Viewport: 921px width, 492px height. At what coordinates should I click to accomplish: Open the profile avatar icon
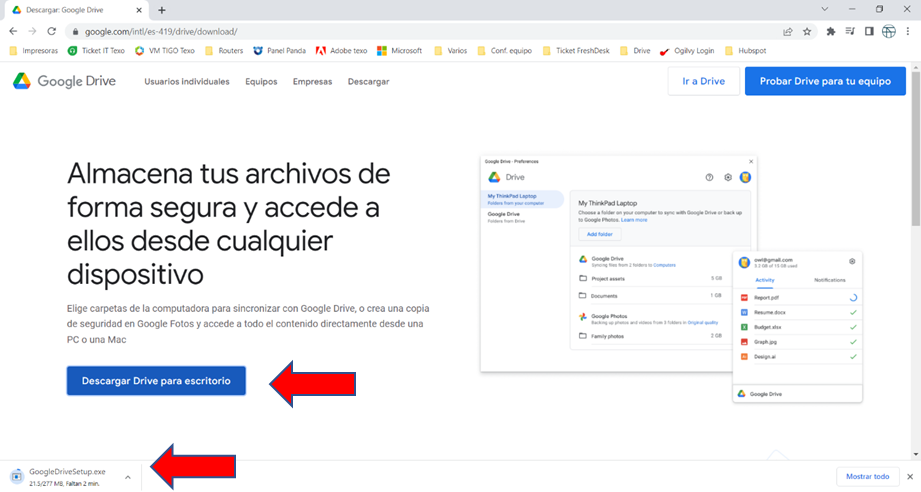[x=889, y=32]
